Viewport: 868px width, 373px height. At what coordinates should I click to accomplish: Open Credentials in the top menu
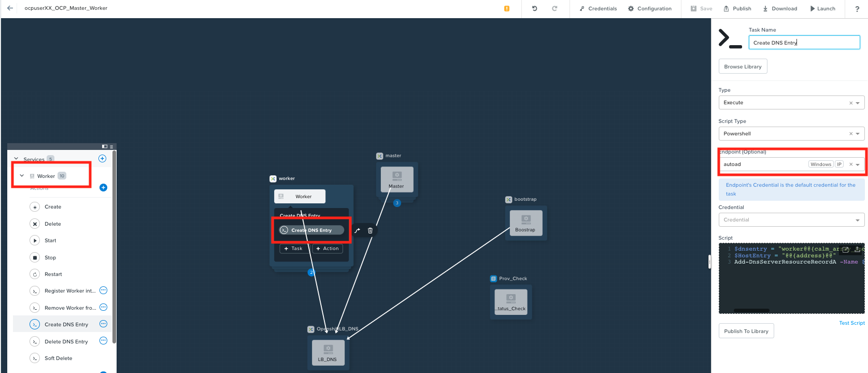(598, 9)
